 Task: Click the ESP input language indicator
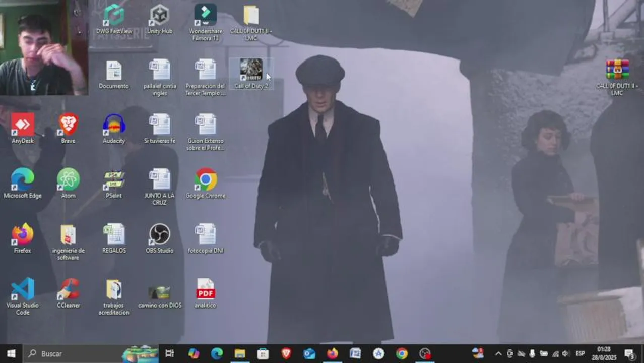(581, 353)
